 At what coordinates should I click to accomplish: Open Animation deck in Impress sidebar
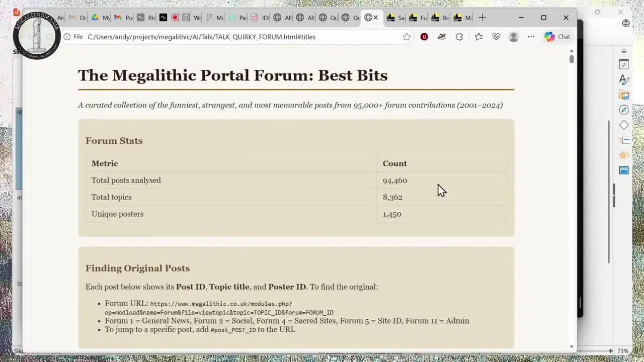624,155
